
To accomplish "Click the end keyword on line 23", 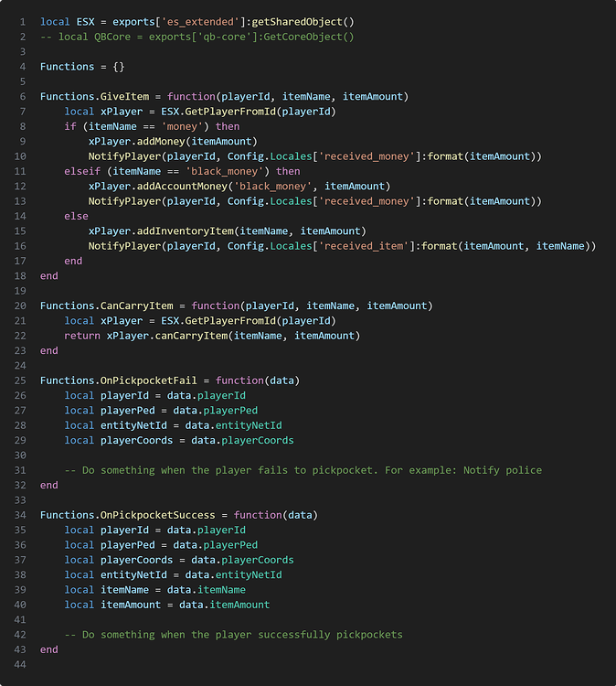I will pyautogui.click(x=49, y=350).
